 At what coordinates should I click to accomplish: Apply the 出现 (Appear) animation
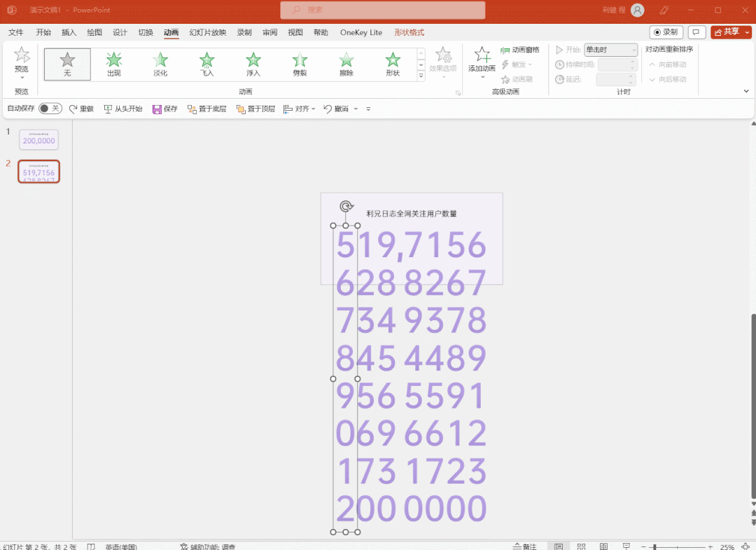[x=114, y=64]
